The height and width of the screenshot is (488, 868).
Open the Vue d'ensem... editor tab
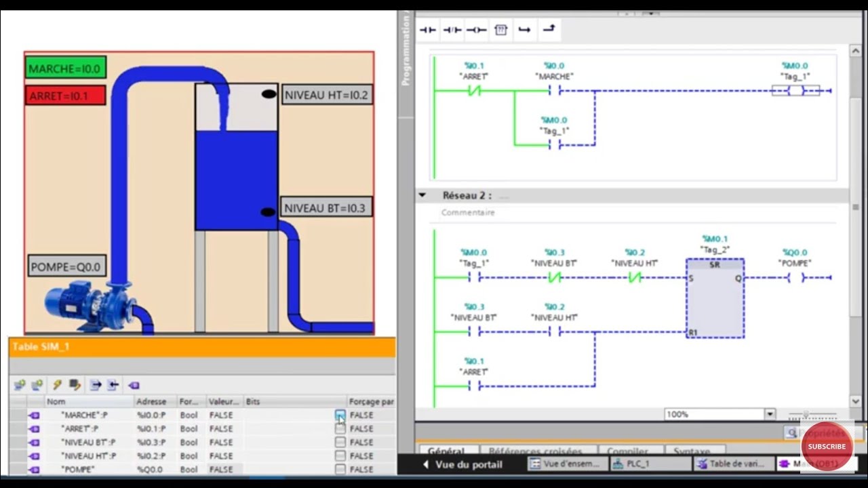(566, 464)
